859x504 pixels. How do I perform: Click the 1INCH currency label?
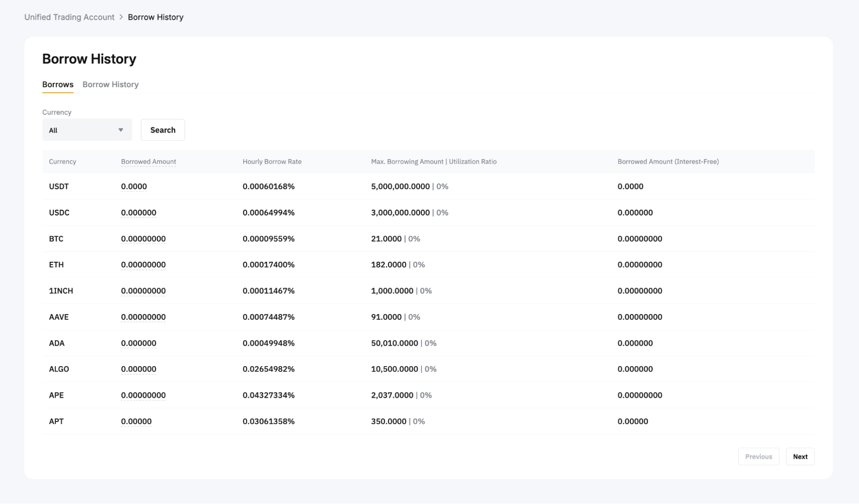(x=61, y=291)
